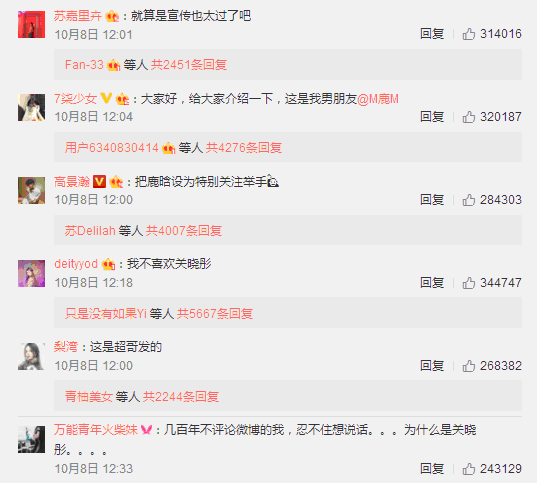Image resolution: width=537 pixels, height=483 pixels.
Task: Click 梨湾's avatar thumbnail
Action: [x=32, y=356]
